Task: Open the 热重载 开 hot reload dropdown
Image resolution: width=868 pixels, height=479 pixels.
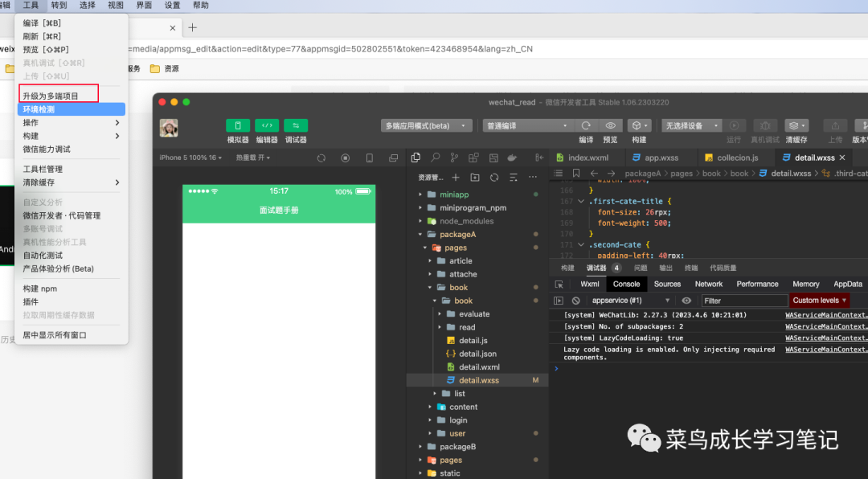Action: click(x=253, y=158)
